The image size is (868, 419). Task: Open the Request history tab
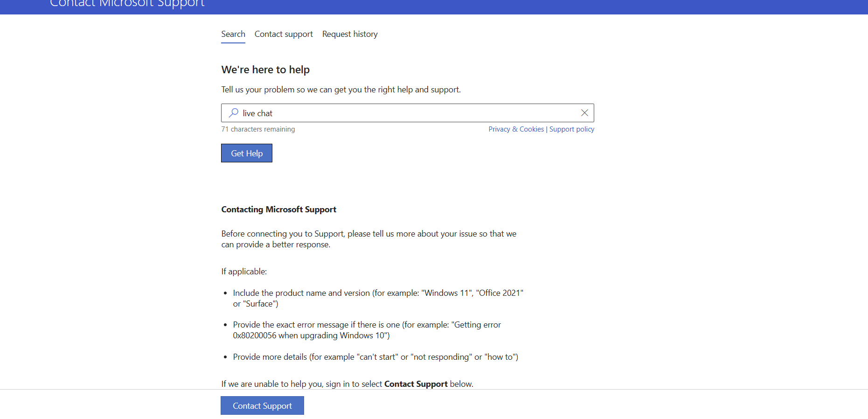(350, 34)
